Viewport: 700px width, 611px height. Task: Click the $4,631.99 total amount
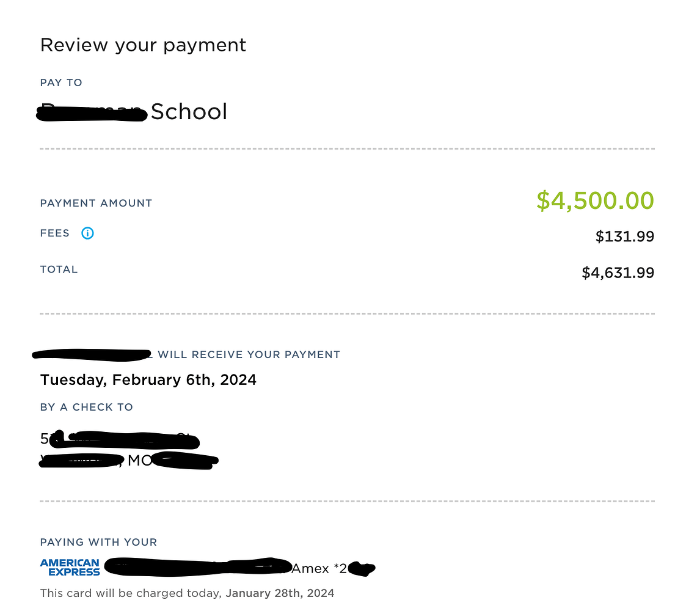click(618, 273)
